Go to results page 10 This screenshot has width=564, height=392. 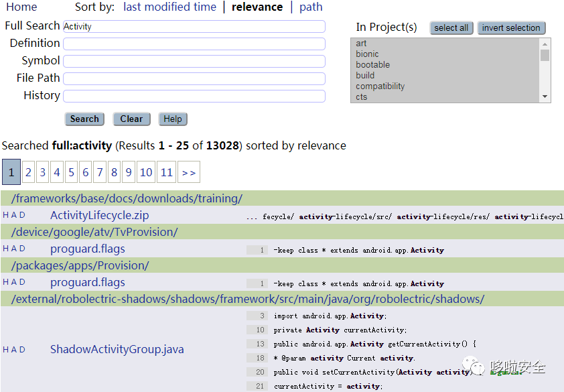point(146,172)
